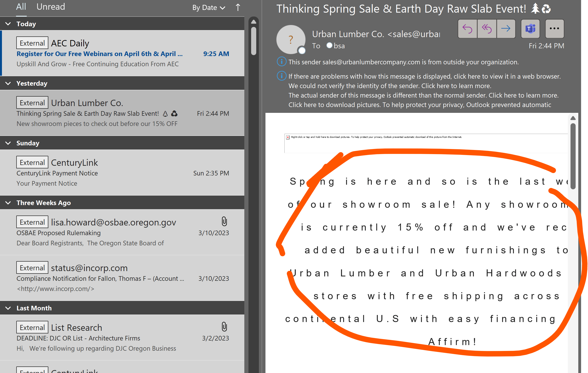The image size is (588, 373).
Task: Open the more actions ellipsis button
Action: pos(554,29)
